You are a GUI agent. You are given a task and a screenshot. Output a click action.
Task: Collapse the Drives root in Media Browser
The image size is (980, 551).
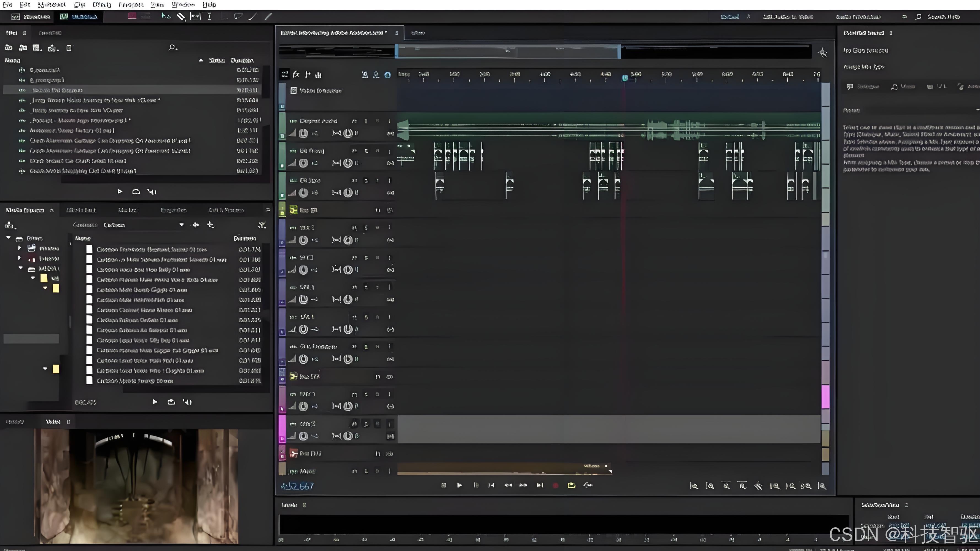(x=8, y=238)
